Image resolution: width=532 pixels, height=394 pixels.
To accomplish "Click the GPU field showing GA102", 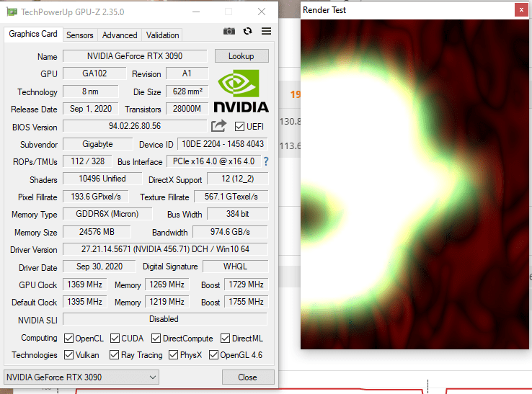I will [x=94, y=73].
